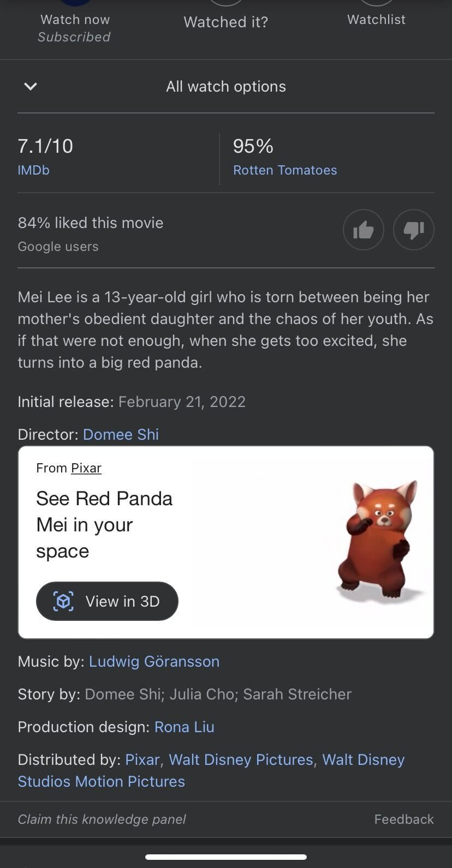
Task: Open production designer Rona Liu link
Action: coord(184,727)
